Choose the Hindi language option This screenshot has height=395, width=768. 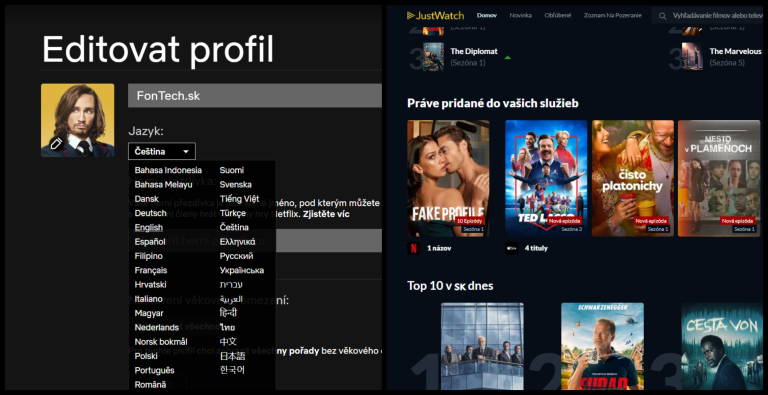tap(228, 313)
